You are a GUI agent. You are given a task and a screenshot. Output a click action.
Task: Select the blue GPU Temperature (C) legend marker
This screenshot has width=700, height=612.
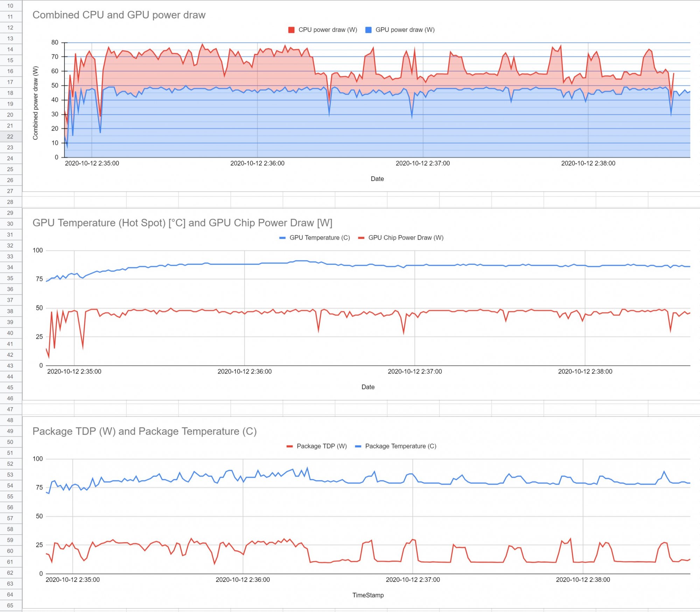tap(282, 237)
